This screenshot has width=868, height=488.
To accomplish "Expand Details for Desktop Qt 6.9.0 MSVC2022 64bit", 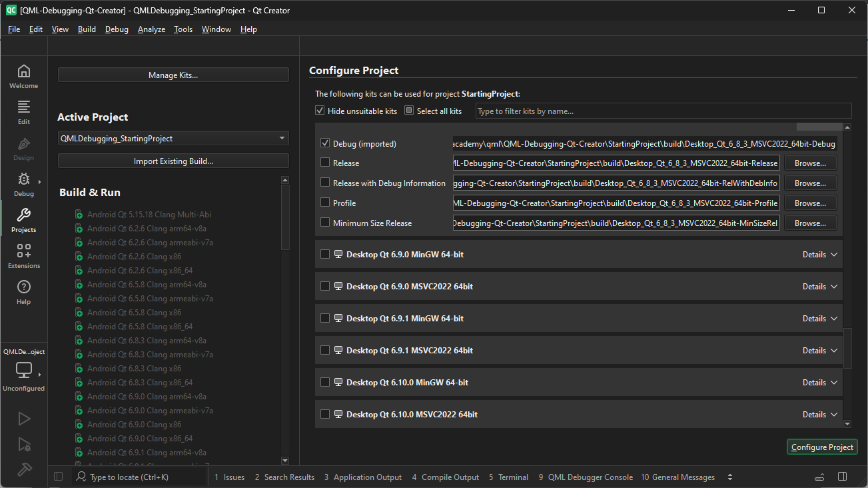I will point(819,286).
